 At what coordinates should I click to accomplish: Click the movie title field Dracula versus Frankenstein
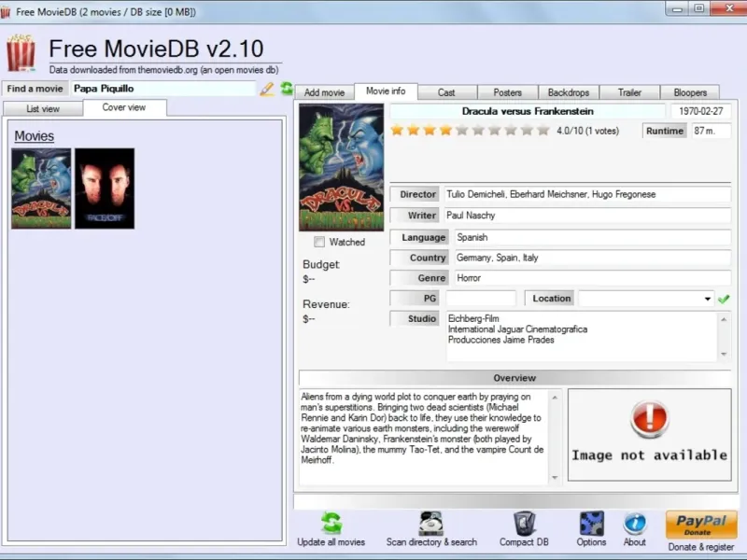tap(528, 111)
